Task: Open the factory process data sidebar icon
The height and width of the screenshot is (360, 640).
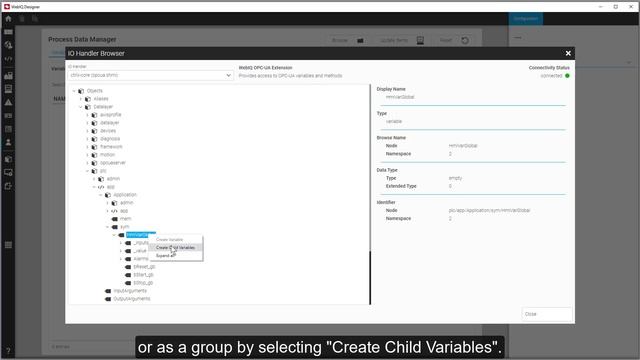Action: point(8,76)
